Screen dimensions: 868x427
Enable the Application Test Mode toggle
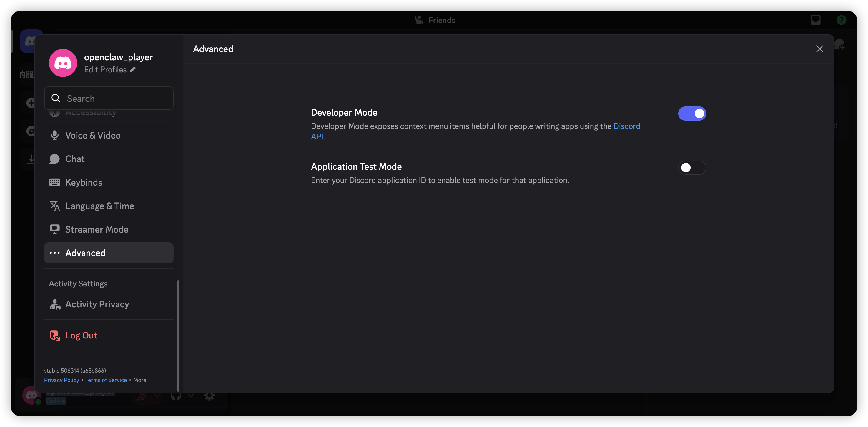[692, 168]
